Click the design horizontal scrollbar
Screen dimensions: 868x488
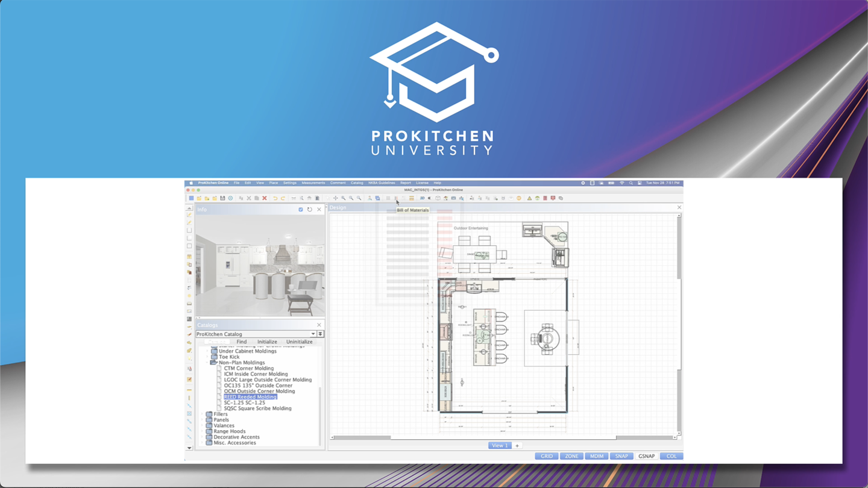coord(503,437)
